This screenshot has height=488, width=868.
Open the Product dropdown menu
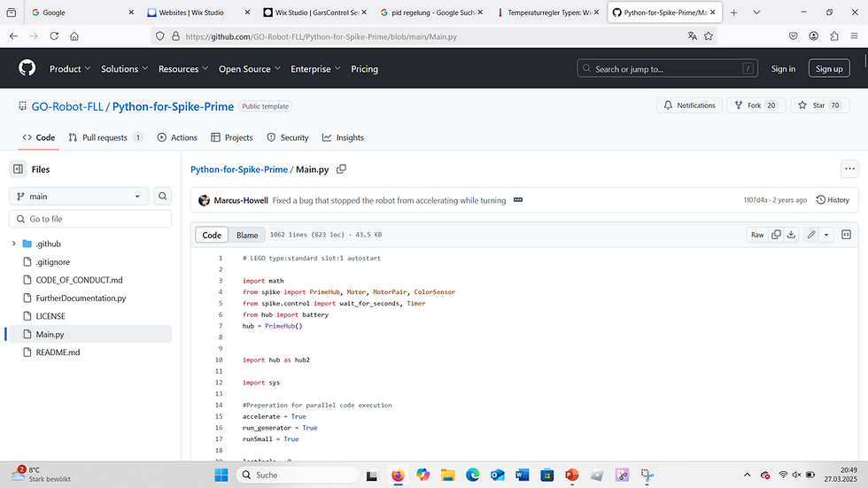[70, 68]
